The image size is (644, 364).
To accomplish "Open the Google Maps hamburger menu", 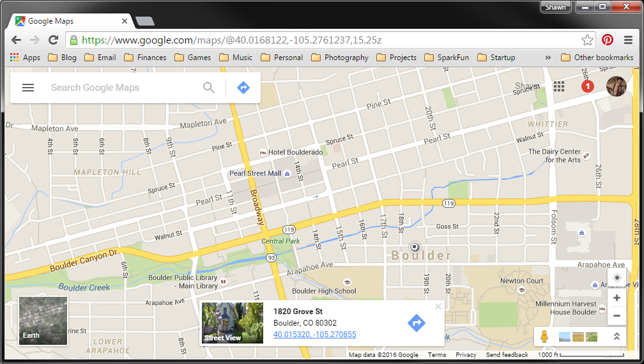I will pyautogui.click(x=28, y=88).
